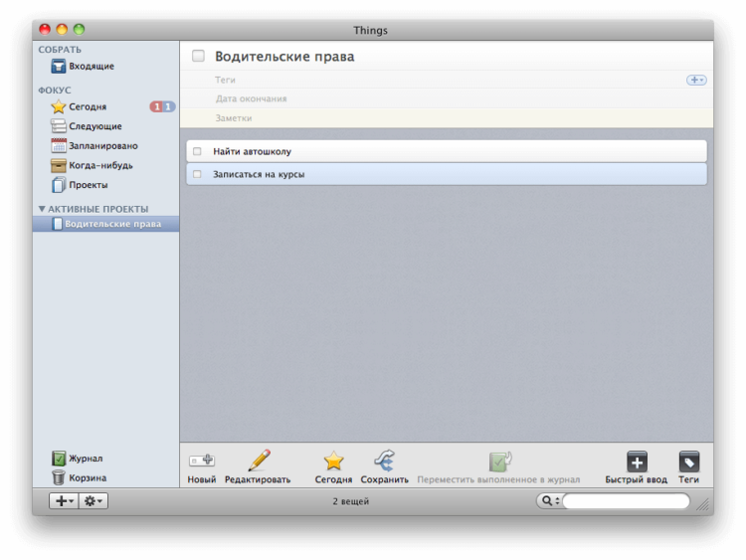The image size is (746, 560).
Task: Select the Сегодня star icon in sidebar
Action: click(x=58, y=106)
